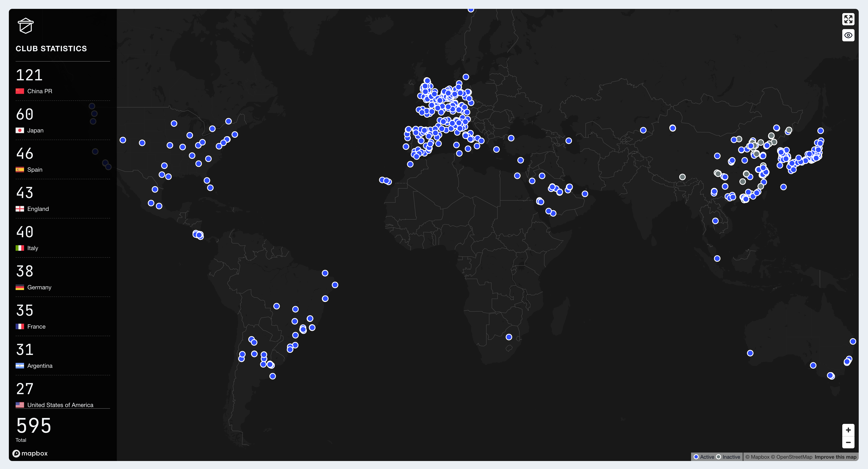868x469 pixels.
Task: Click the Argentina flag icon
Action: [20, 366]
